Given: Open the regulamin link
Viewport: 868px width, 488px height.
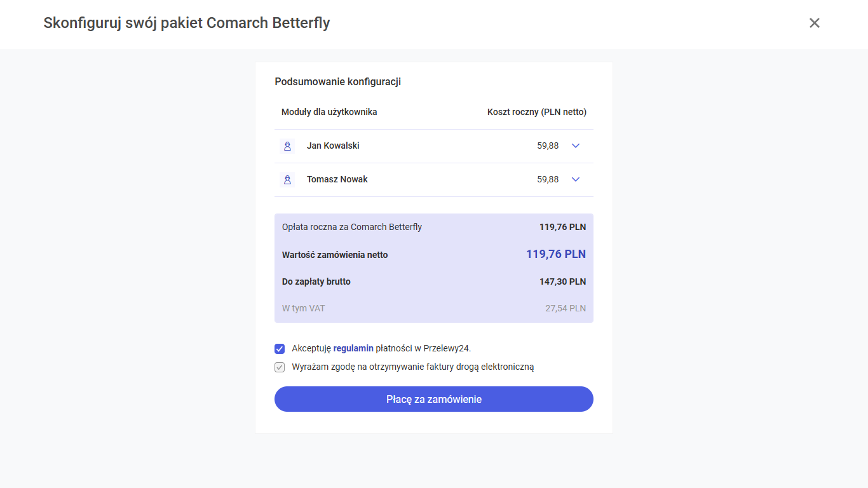Looking at the screenshot, I should 353,348.
